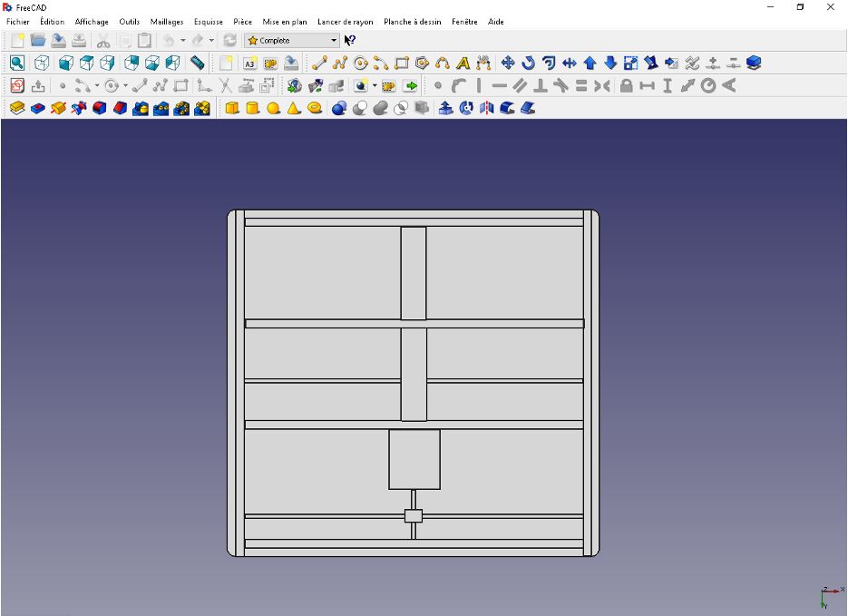Click the Part Design chamfer icon

pos(120,108)
